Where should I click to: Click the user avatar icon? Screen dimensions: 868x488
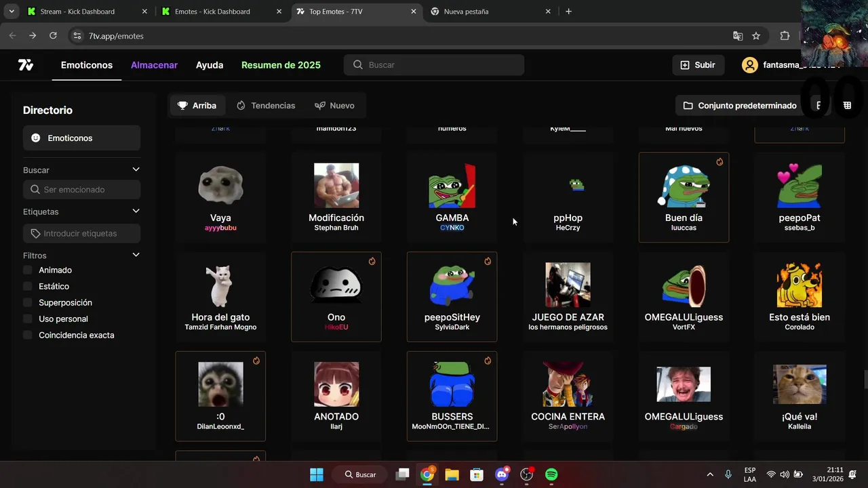point(750,65)
